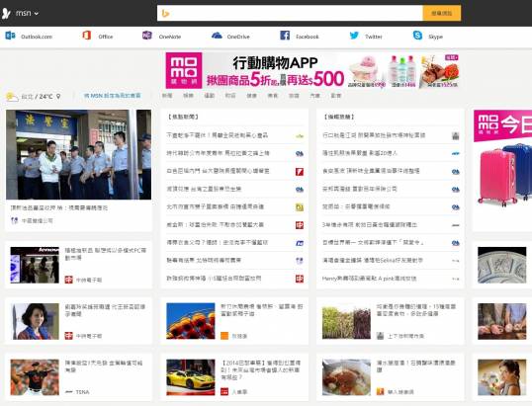Launch the Skype icon shortcut
This screenshot has width=532, height=406.
[x=417, y=36]
